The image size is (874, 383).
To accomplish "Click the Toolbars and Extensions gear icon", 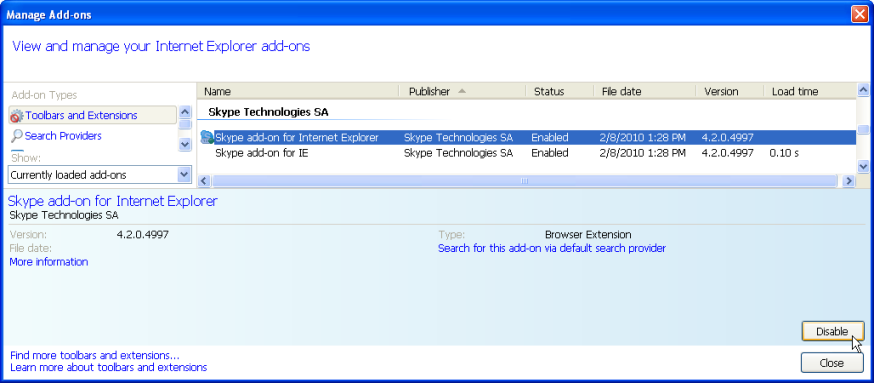I will [17, 116].
